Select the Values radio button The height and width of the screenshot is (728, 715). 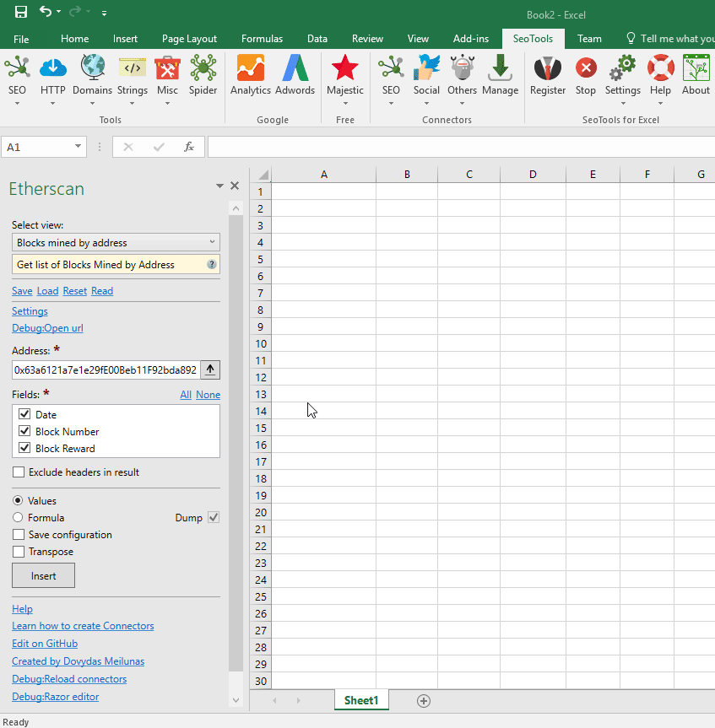pos(18,500)
